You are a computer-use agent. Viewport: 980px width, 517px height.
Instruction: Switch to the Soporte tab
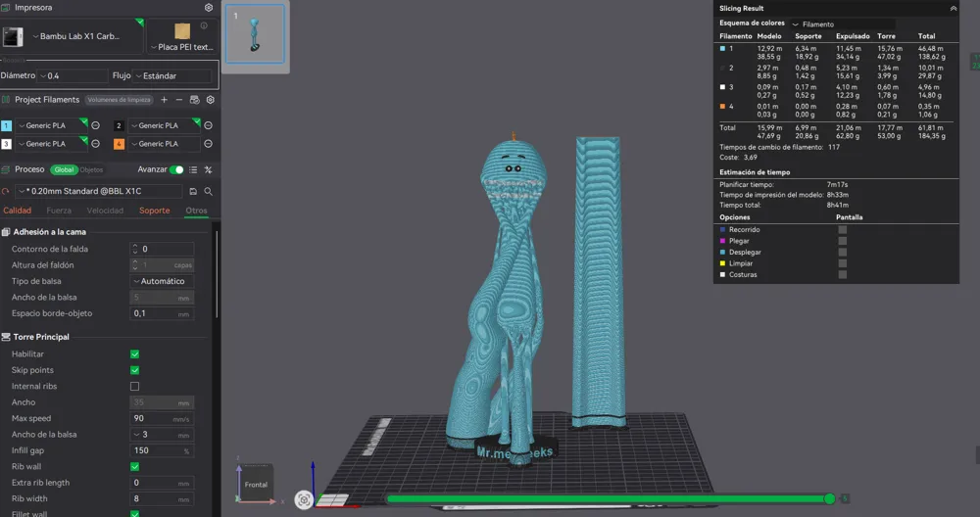coord(155,211)
